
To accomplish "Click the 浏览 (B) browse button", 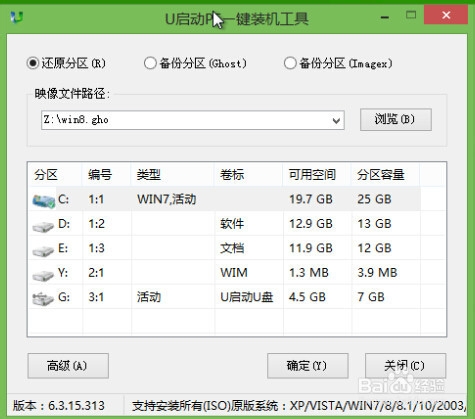I will pyautogui.click(x=396, y=119).
